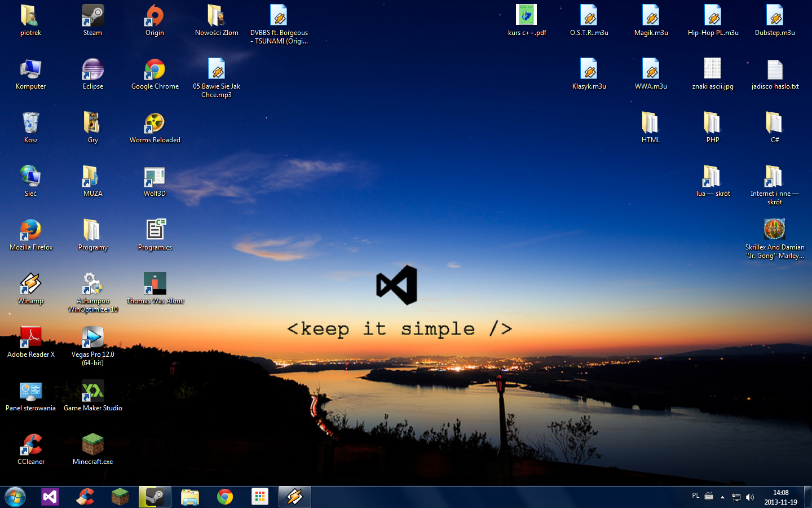Select the Eclipse desktop icon
Image resolution: width=812 pixels, height=508 pixels.
tap(92, 71)
